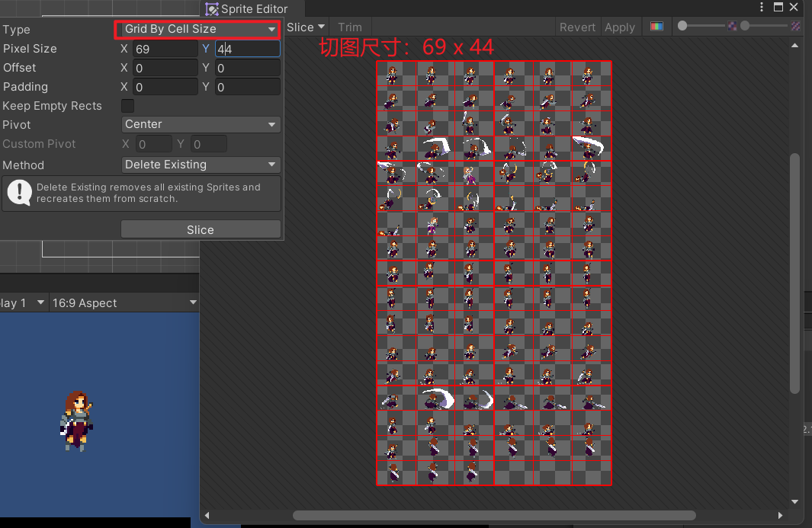812x528 pixels.
Task: Click the Revert button
Action: [x=577, y=27]
